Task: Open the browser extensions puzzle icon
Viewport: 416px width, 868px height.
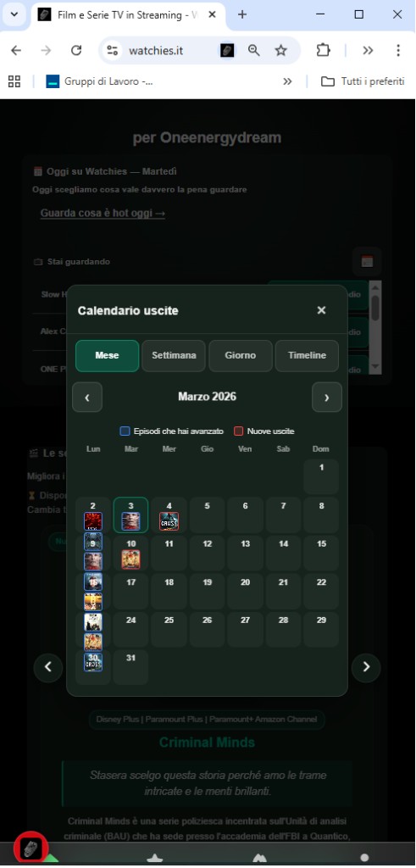Action: click(323, 50)
